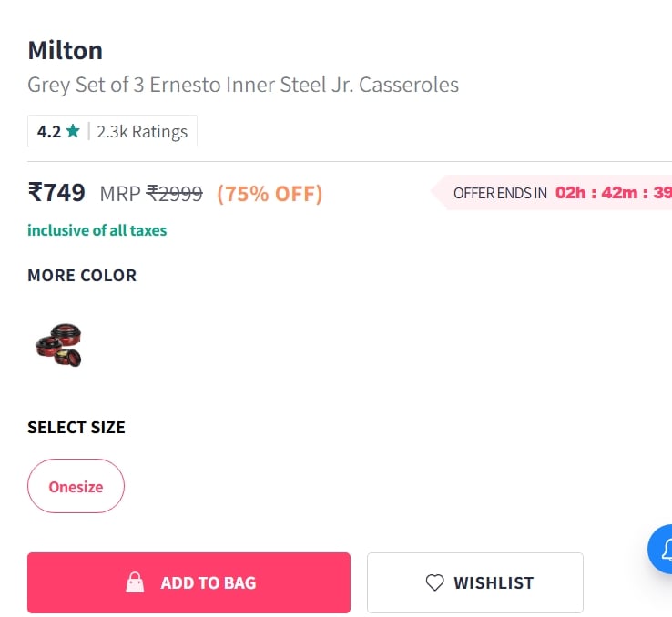The height and width of the screenshot is (617, 672).
Task: Click the product title Grey Set of 3 Ernesto
Action: pos(243,85)
